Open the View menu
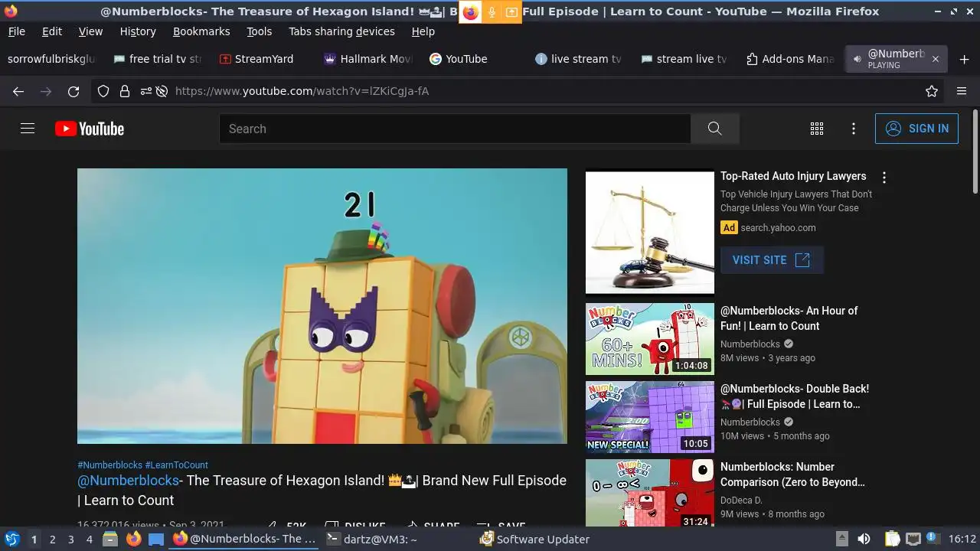The image size is (980, 551). pyautogui.click(x=90, y=31)
